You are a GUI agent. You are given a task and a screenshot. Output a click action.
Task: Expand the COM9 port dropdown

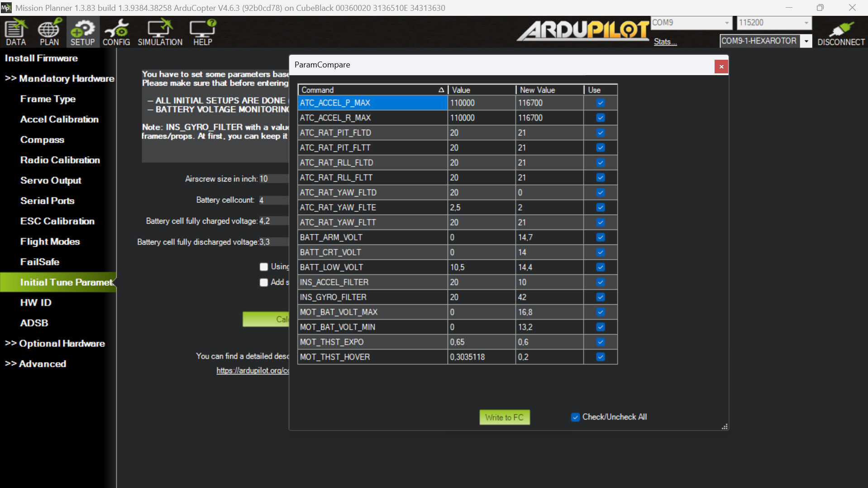click(x=726, y=23)
